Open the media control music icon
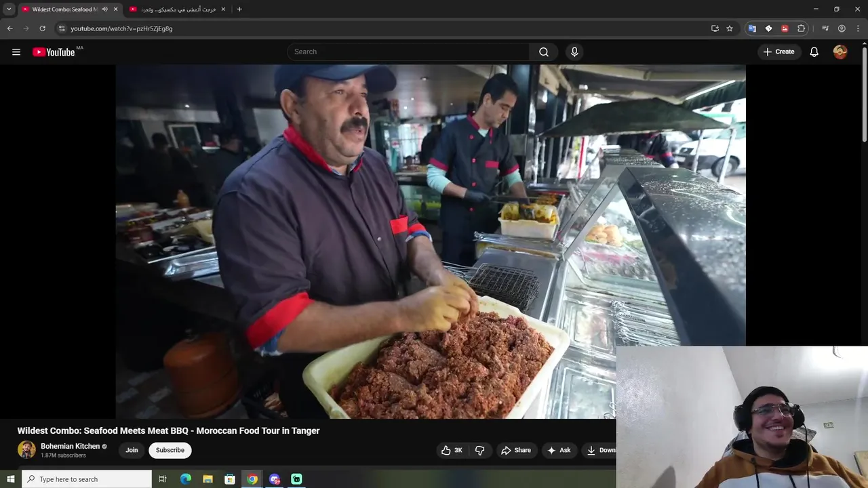 [825, 28]
